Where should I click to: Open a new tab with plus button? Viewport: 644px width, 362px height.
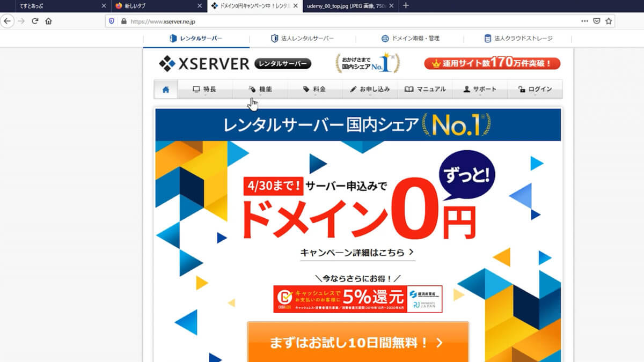click(406, 5)
